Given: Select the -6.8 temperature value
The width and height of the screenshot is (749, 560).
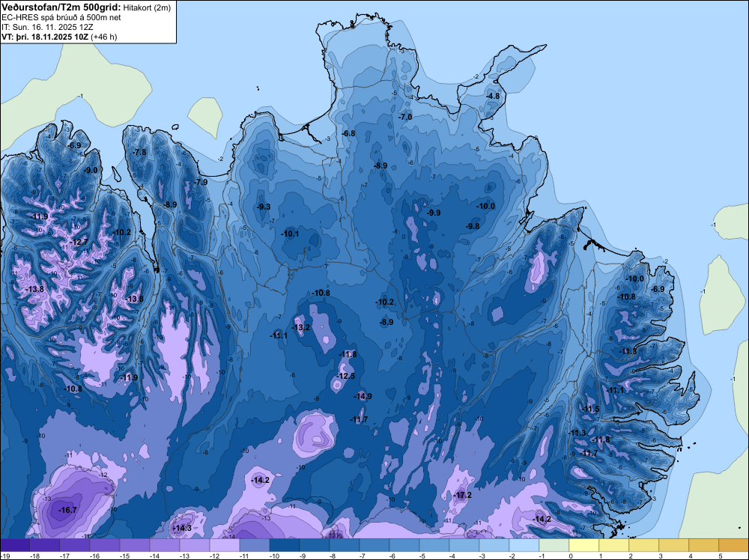Looking at the screenshot, I should coord(349,134).
